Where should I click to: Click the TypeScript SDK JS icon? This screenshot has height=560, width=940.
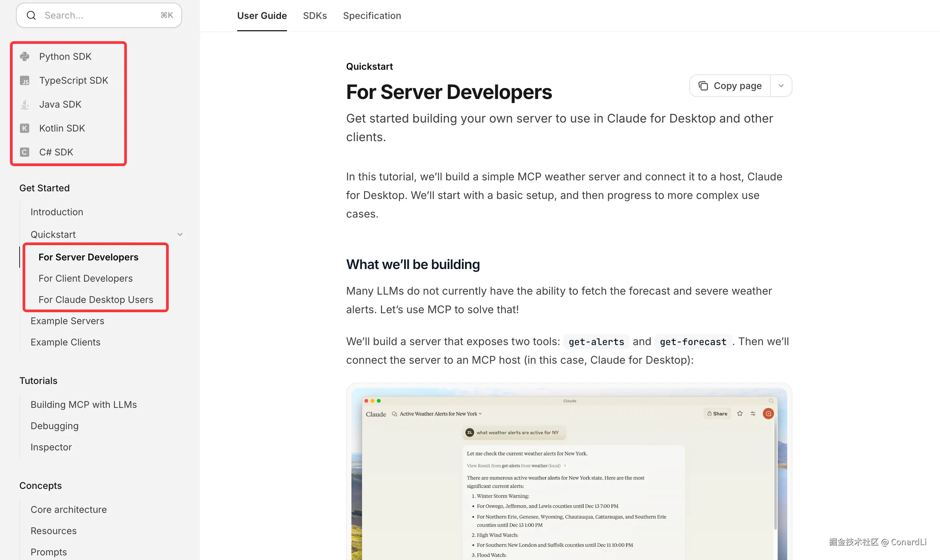[25, 80]
